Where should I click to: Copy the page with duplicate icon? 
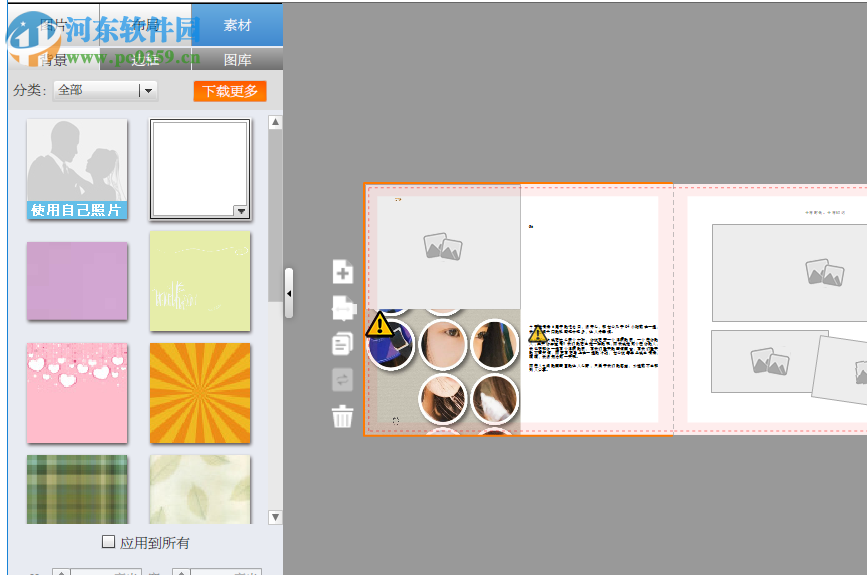pyautogui.click(x=342, y=343)
